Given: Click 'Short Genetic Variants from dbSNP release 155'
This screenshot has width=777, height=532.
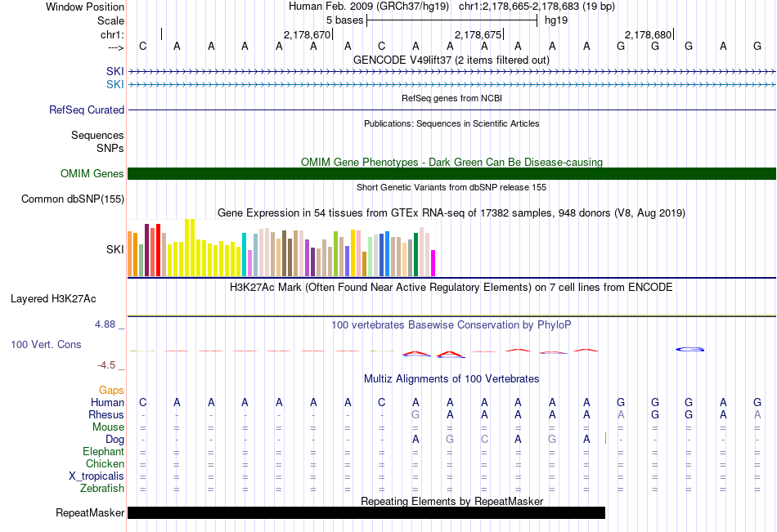Looking at the screenshot, I should pyautogui.click(x=451, y=187).
